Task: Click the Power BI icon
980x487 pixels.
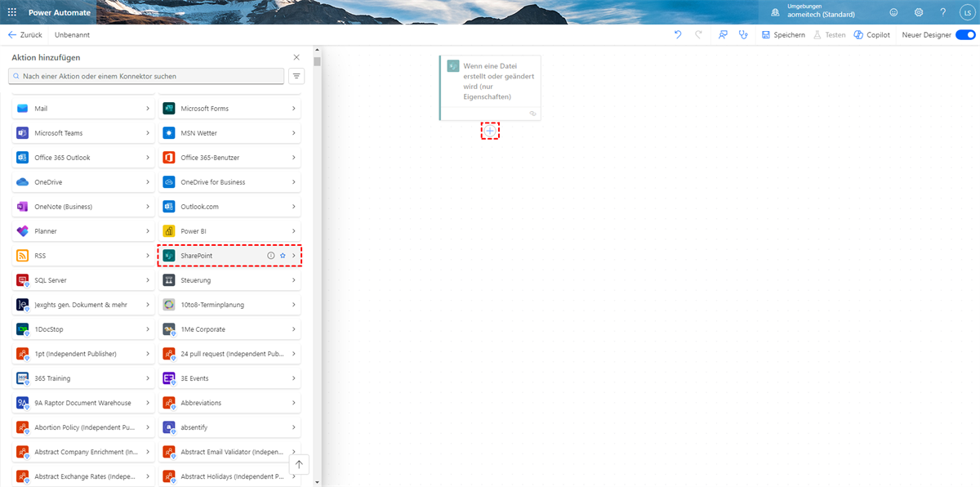Action: coord(169,231)
